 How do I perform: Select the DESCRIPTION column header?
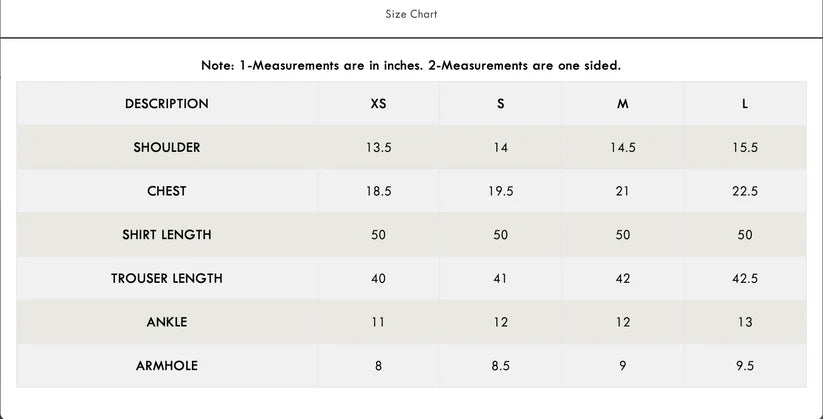167,104
